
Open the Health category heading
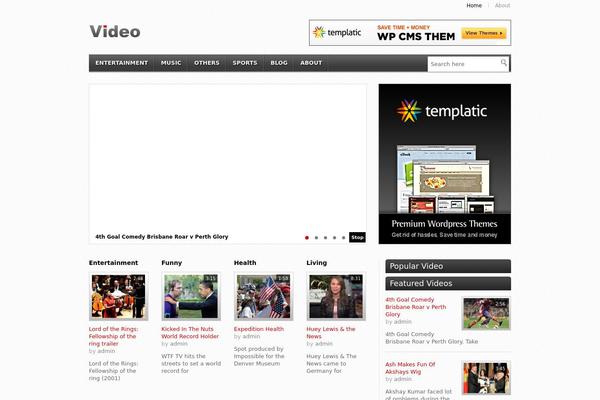[x=245, y=263]
